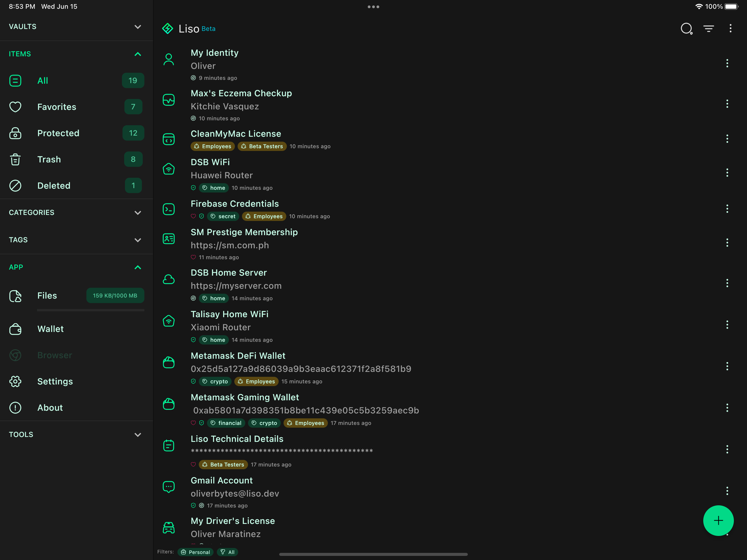Click the cloud icon for DSB Home Server
747x560 pixels.
[169, 279]
